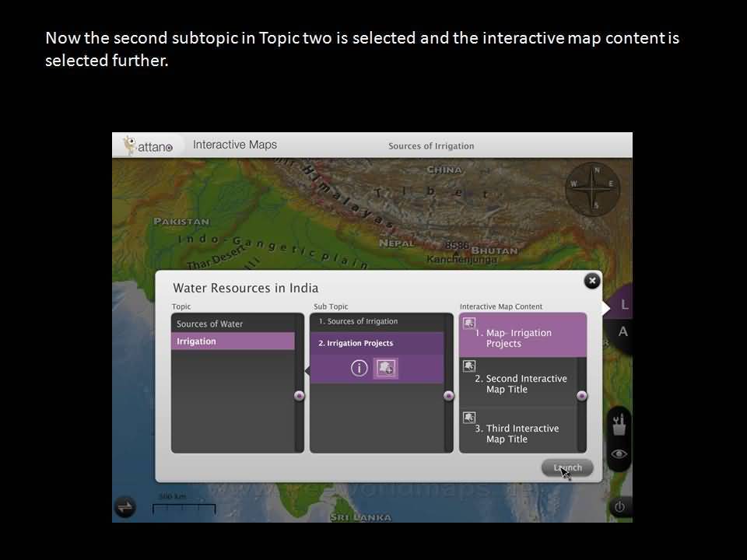Select Sources of Water topic
Screen dimensions: 747x560
coord(233,324)
